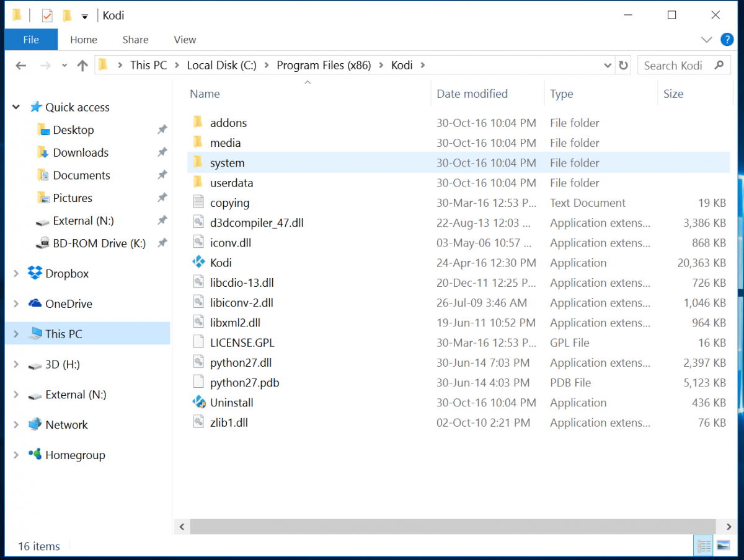Click the Network icon in sidebar
744x560 pixels.
[x=35, y=425]
